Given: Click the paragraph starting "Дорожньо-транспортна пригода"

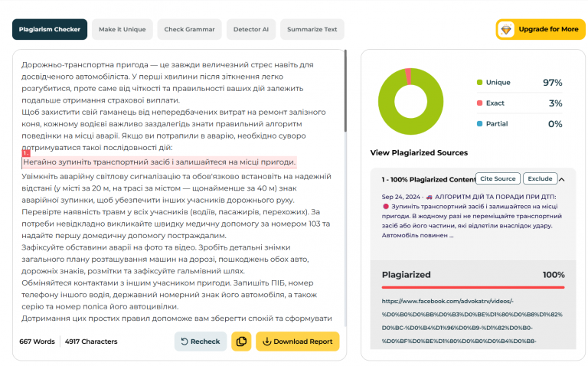Looking at the screenshot, I should (168, 83).
